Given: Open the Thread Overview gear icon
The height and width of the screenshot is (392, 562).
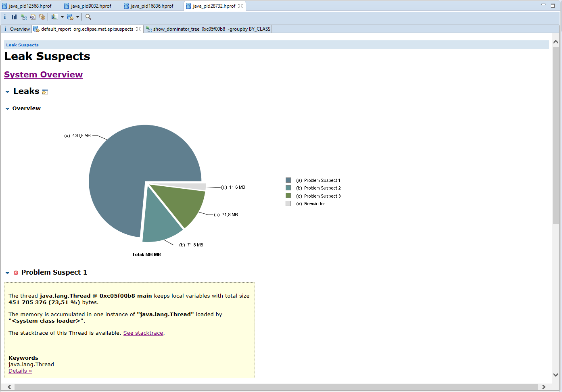Looking at the screenshot, I should pos(42,17).
